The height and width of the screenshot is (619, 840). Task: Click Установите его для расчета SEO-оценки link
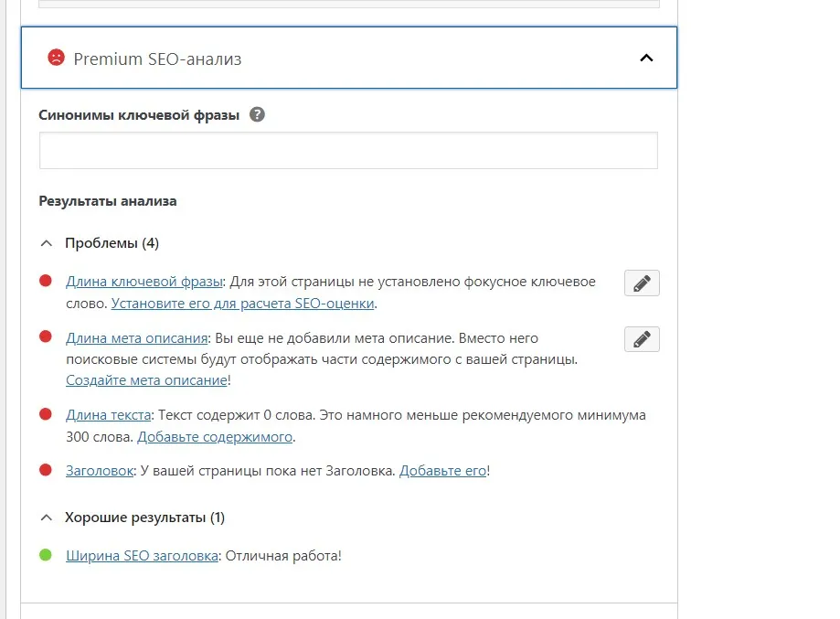coord(256,304)
